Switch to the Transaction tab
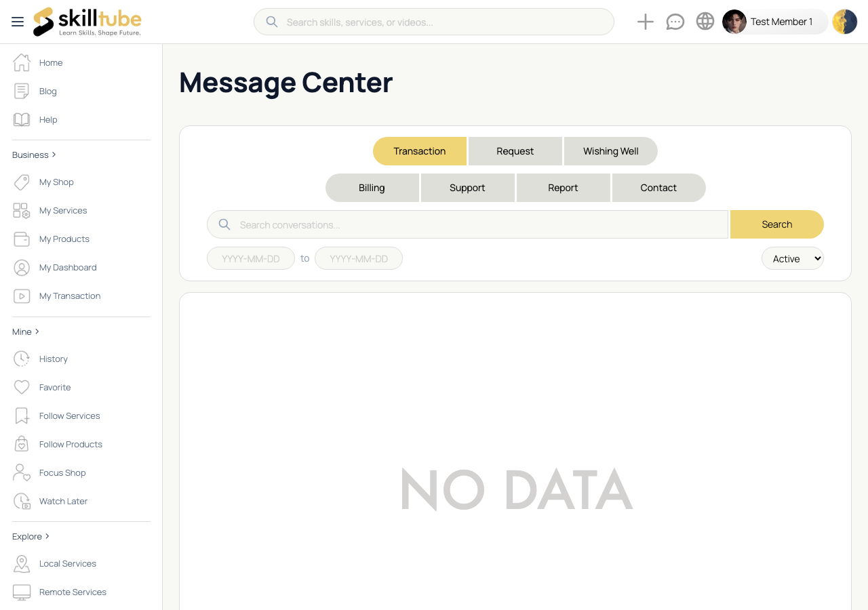This screenshot has width=868, height=610. (420, 151)
